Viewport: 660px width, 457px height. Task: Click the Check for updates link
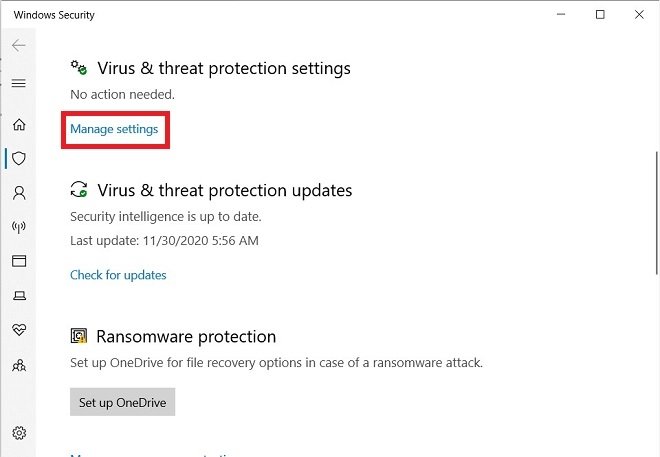point(118,275)
